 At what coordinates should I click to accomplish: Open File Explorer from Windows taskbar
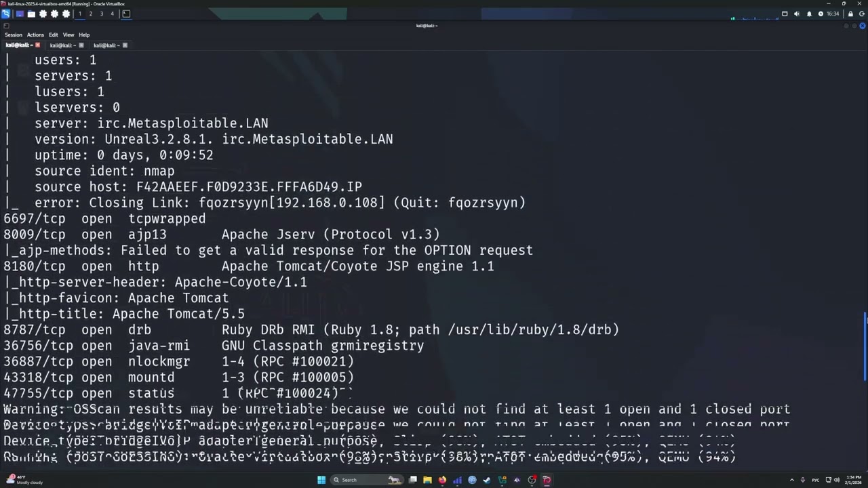427,480
